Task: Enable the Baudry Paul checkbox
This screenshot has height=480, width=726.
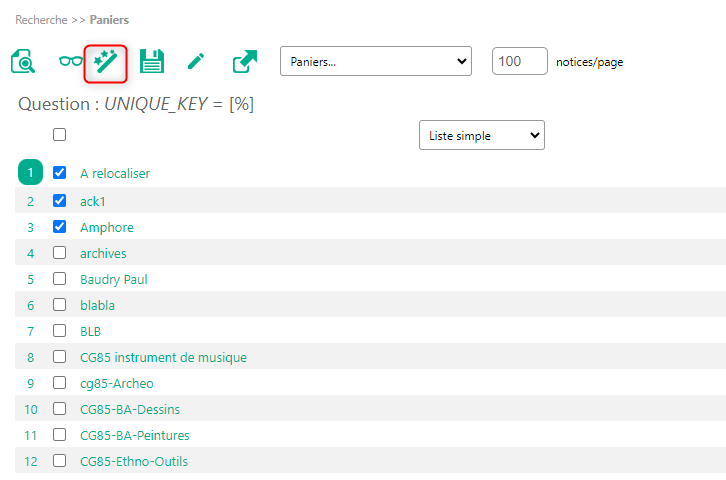Action: tap(59, 279)
